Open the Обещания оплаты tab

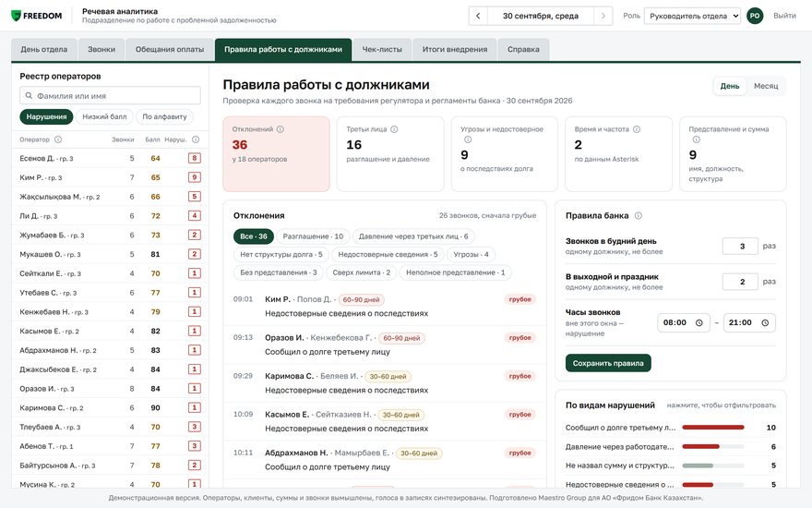(170, 50)
